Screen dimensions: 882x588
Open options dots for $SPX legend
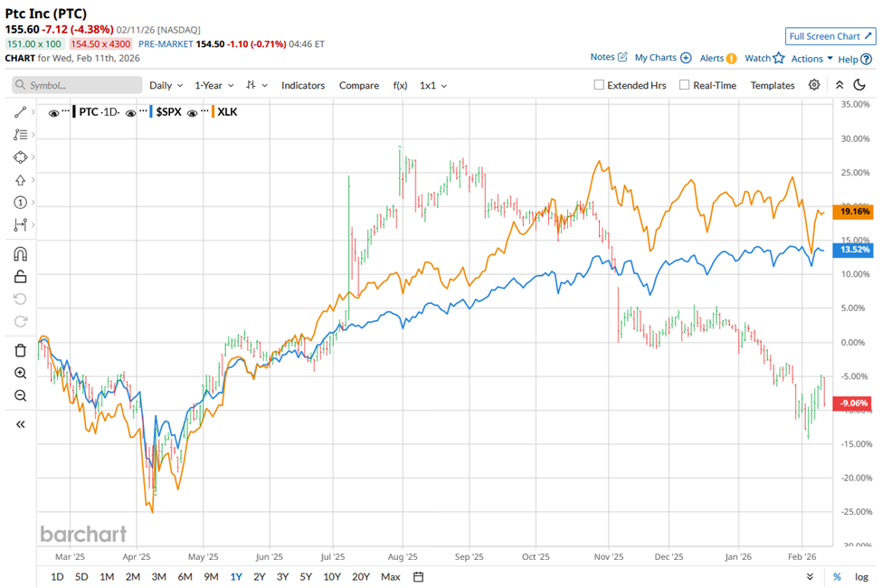(x=142, y=110)
